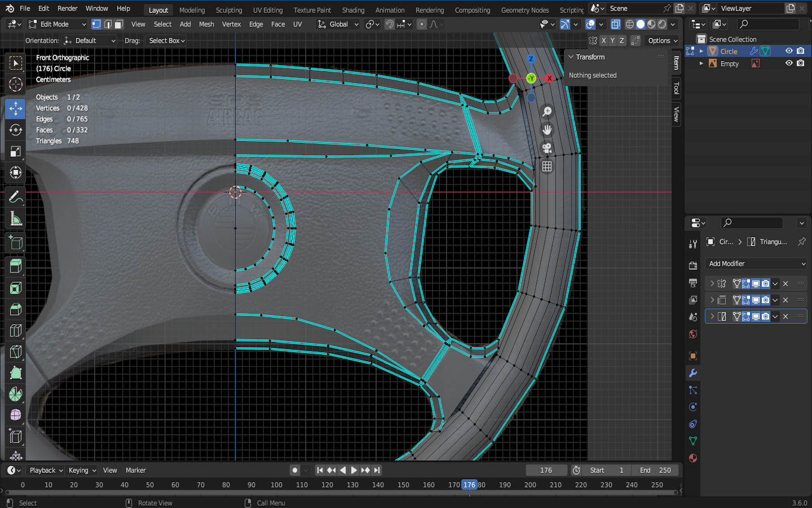Select the Move tool in left toolbar
812x508 pixels.
tap(16, 108)
